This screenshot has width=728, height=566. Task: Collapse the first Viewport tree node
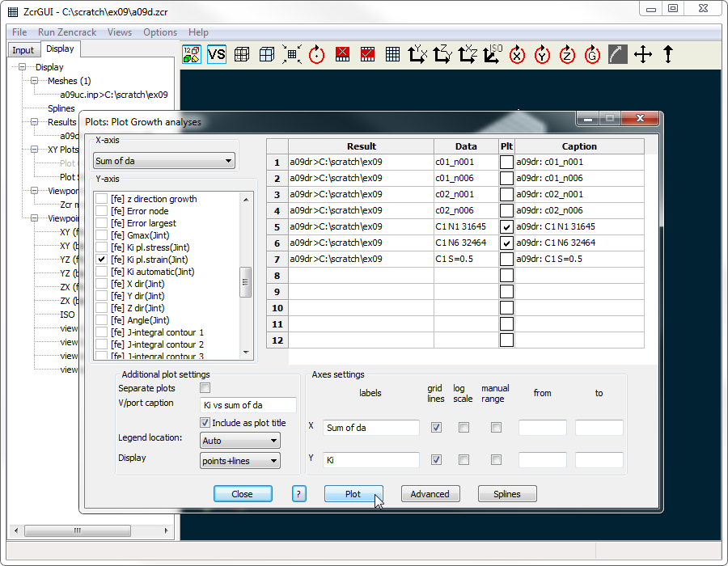[x=34, y=191]
